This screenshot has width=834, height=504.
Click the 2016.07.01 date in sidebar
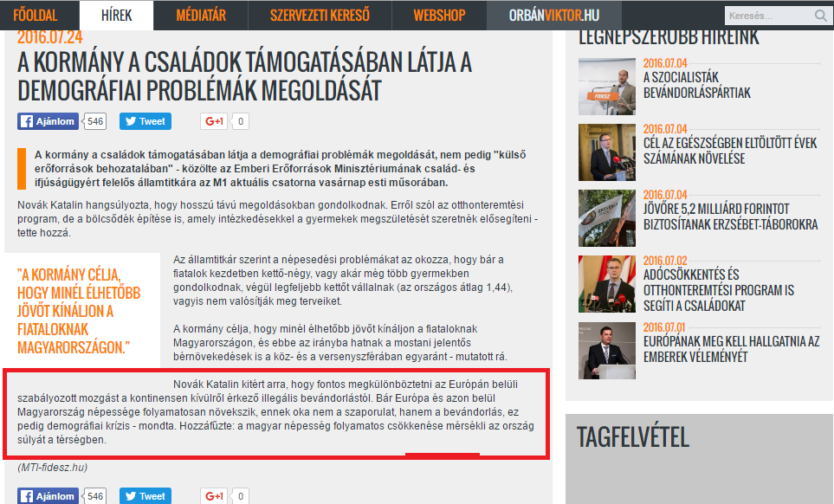[664, 327]
